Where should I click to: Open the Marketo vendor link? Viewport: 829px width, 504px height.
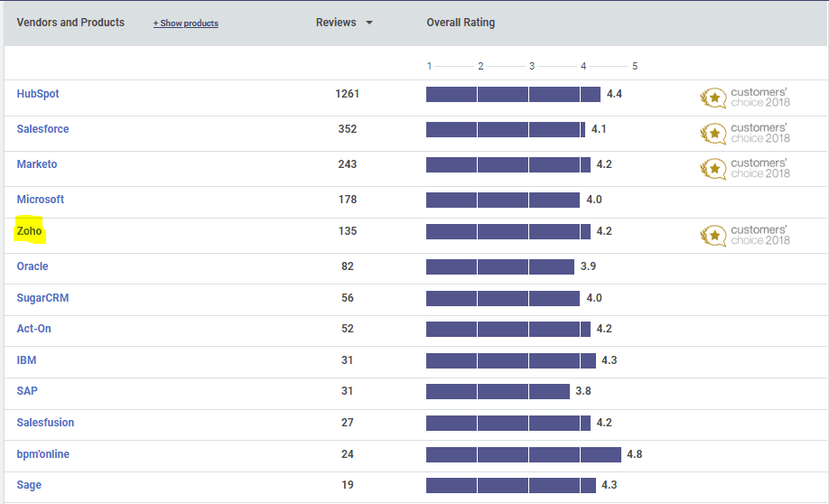(37, 164)
